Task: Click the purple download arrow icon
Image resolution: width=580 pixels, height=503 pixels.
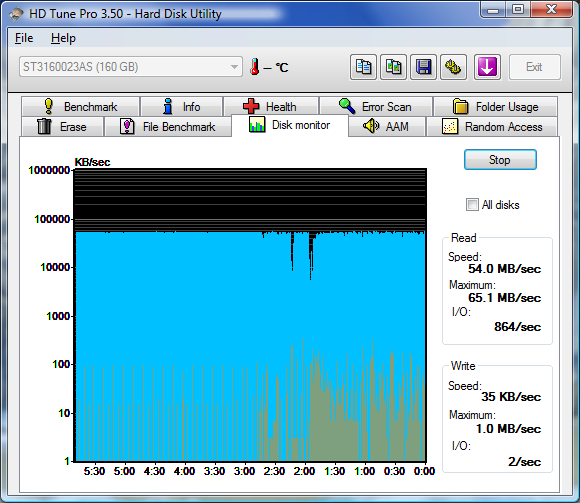Action: [487, 67]
